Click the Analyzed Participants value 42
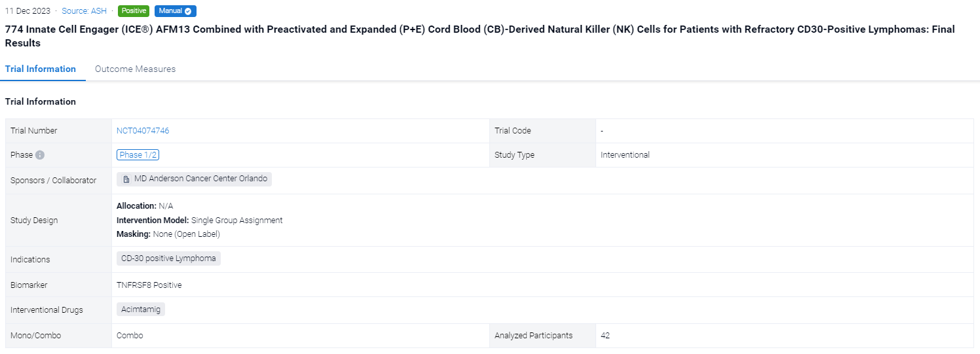The height and width of the screenshot is (354, 980). coord(605,336)
